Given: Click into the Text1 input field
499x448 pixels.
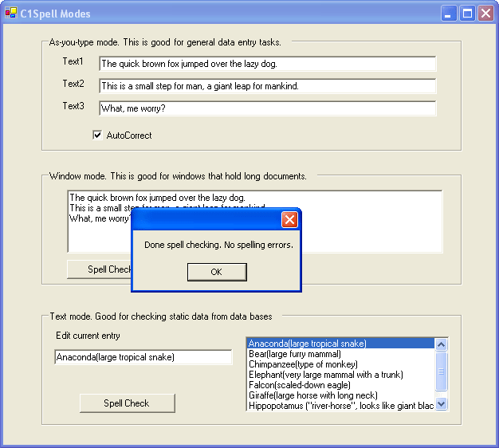Looking at the screenshot, I should [x=267, y=64].
